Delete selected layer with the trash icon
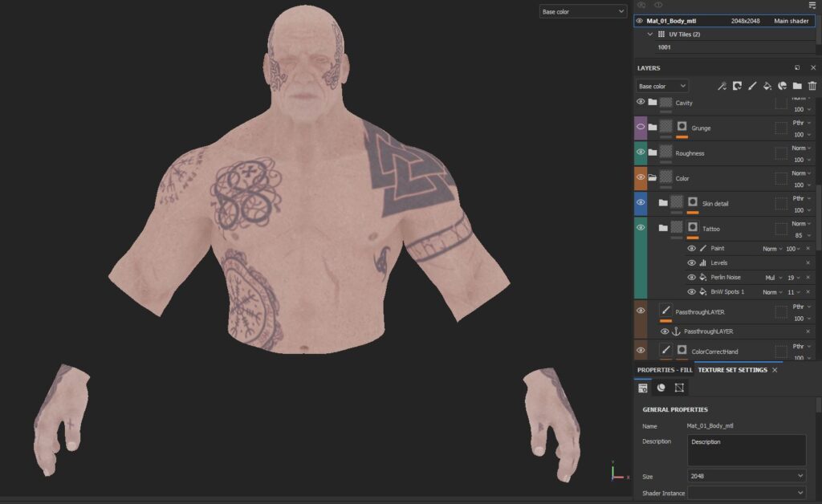Image resolution: width=822 pixels, height=504 pixels. [x=812, y=86]
